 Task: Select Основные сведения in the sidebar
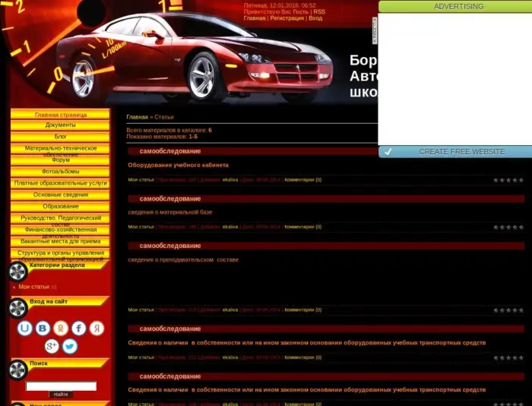pyautogui.click(x=60, y=195)
